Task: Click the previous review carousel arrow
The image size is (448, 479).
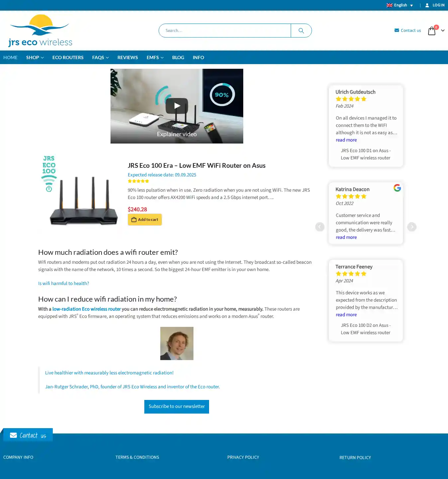Action: pos(320,227)
